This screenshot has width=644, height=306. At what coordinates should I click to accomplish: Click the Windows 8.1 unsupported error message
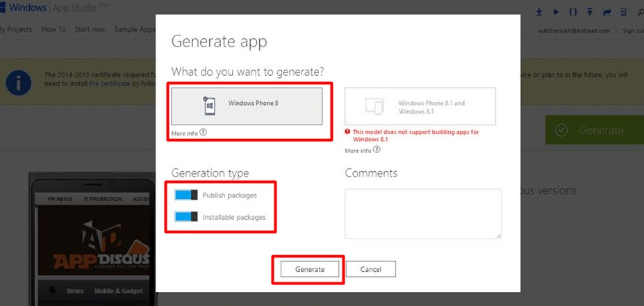(412, 136)
